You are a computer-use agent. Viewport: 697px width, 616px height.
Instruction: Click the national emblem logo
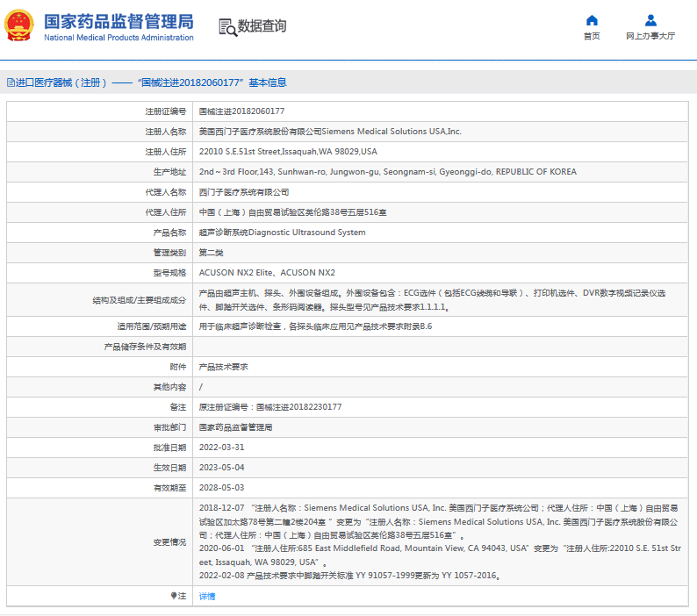tap(19, 25)
